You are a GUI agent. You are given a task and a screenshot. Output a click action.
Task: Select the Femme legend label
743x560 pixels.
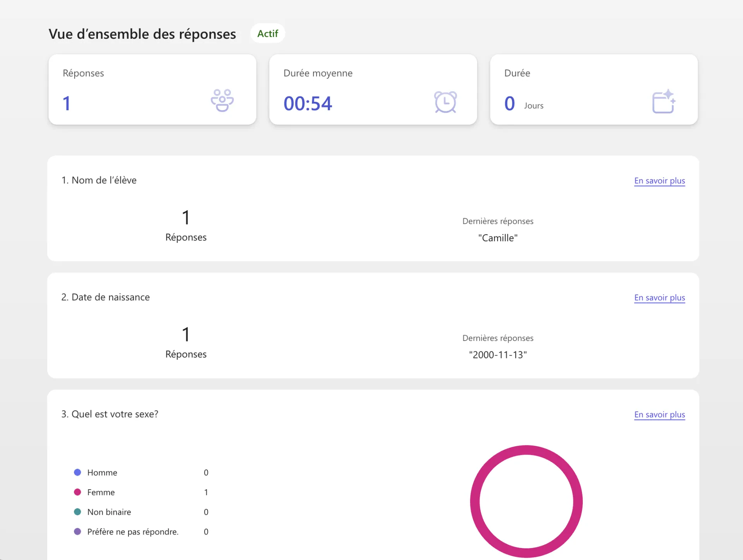101,492
